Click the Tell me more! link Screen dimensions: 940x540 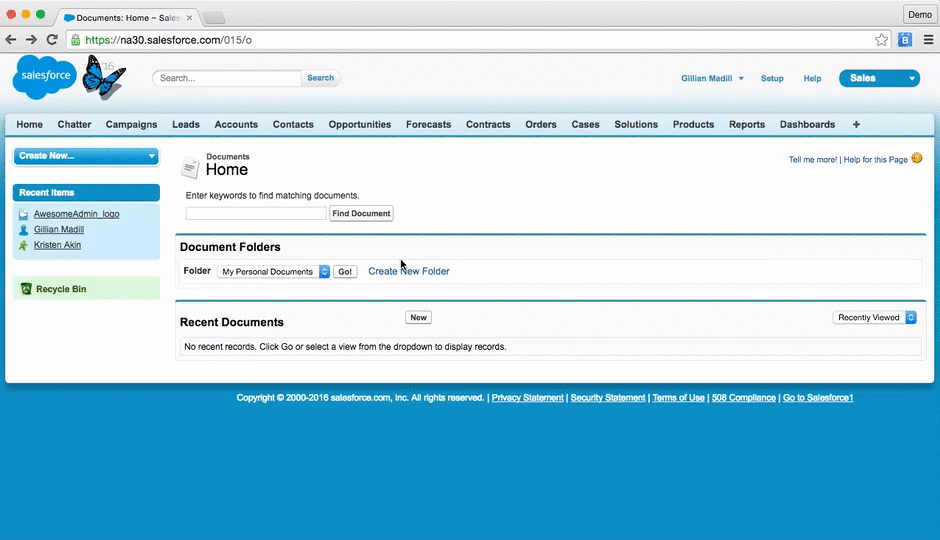coord(813,159)
